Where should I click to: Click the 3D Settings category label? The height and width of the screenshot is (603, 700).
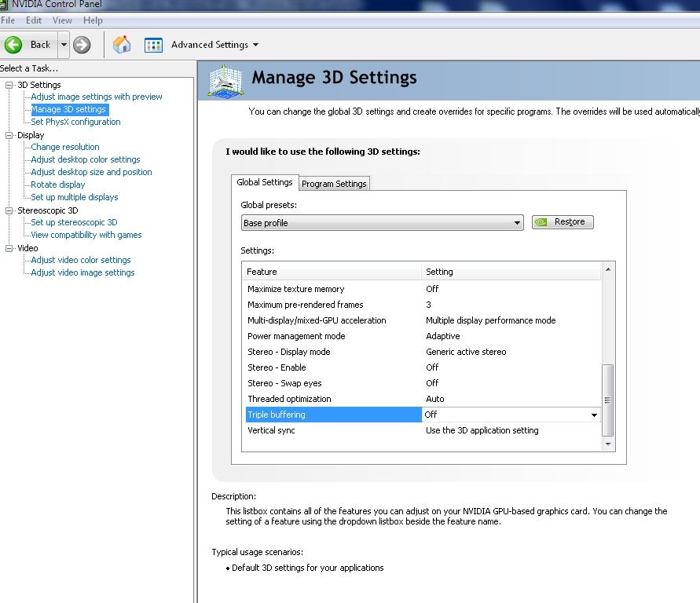coord(38,85)
